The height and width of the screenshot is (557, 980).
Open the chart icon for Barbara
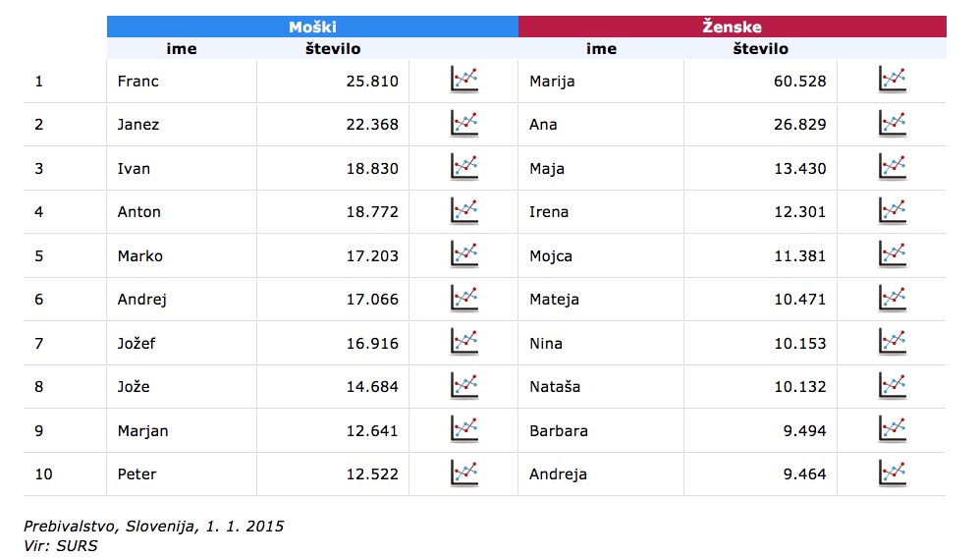point(893,430)
